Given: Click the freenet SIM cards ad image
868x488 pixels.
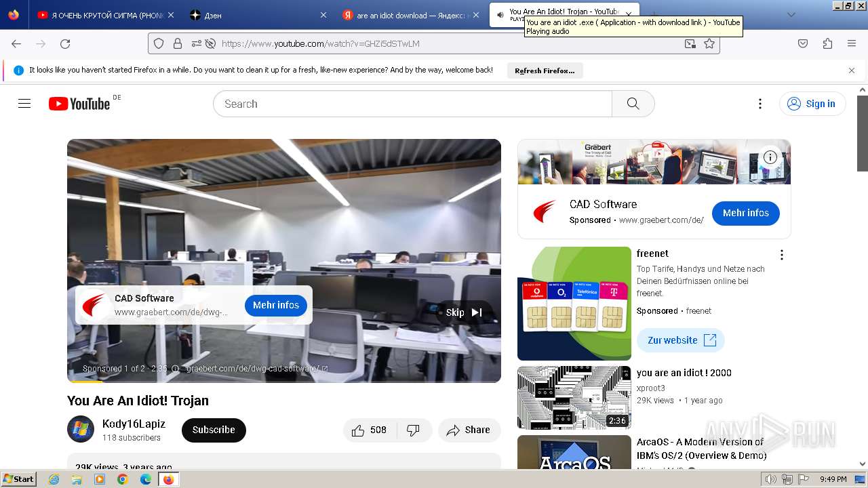Looking at the screenshot, I should tap(574, 304).
